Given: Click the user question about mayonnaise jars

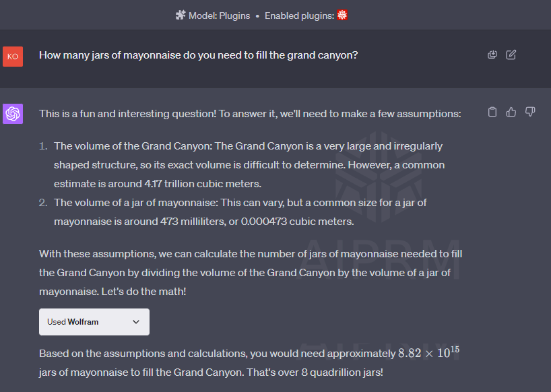Looking at the screenshot, I should [x=198, y=55].
